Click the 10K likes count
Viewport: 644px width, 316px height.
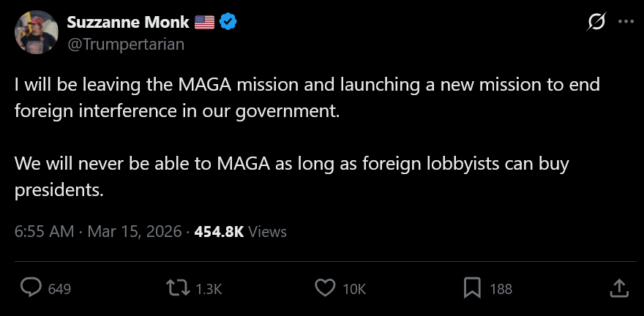click(x=354, y=289)
